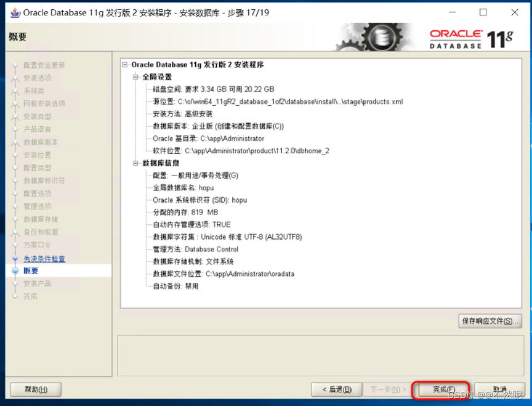Select the 全局数据库名: hopu row
This screenshot has height=406, width=532.
183,188
